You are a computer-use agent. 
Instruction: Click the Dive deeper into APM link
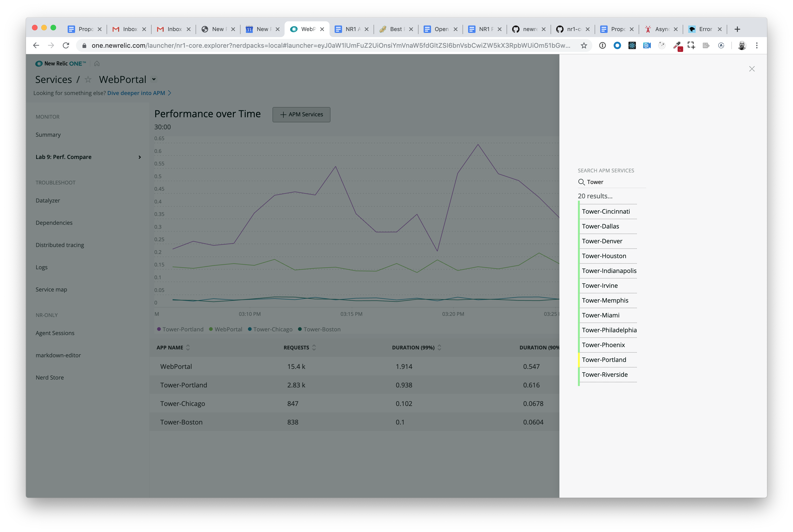[x=136, y=93]
